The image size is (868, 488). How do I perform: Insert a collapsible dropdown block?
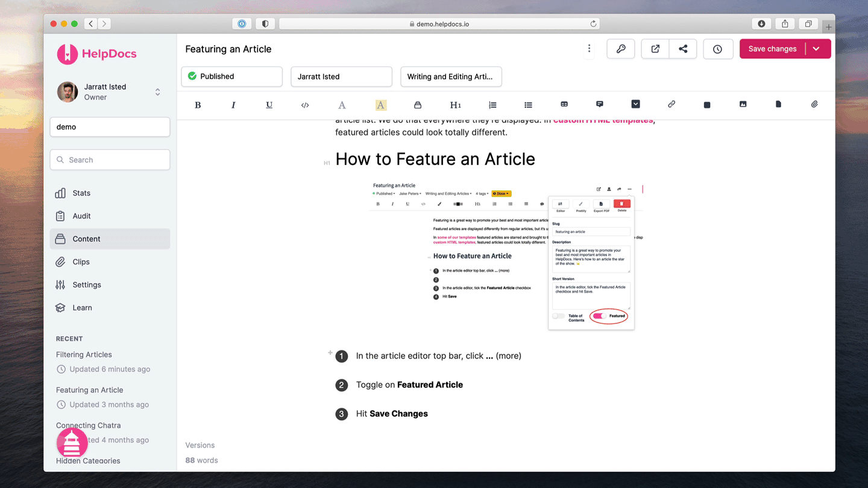[x=635, y=104]
